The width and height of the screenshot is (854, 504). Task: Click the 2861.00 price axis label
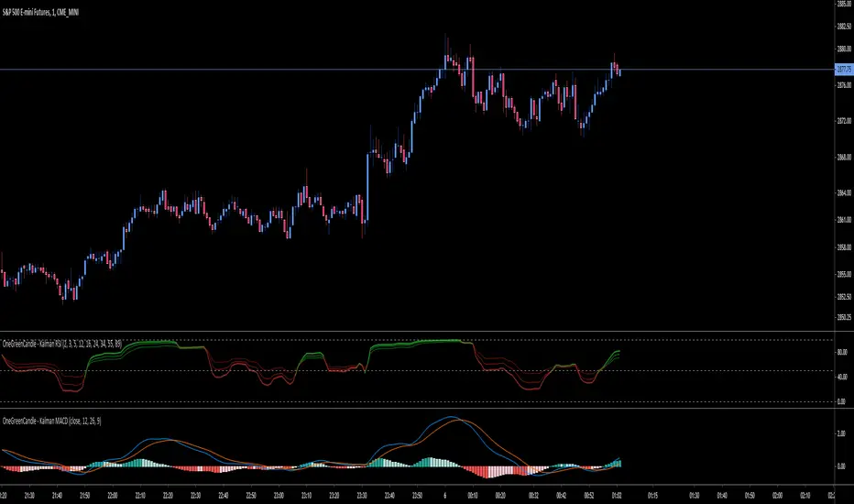coord(844,220)
